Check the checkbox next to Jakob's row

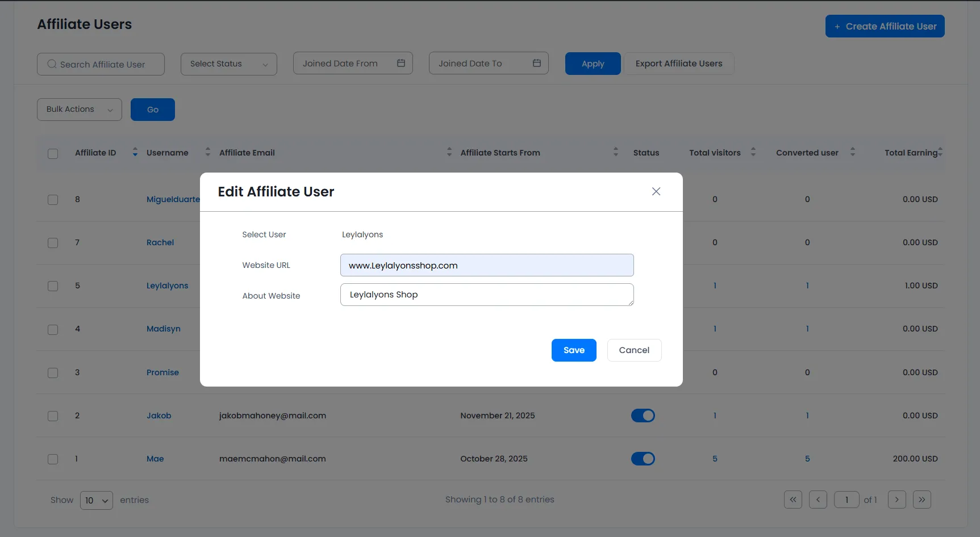tap(53, 416)
